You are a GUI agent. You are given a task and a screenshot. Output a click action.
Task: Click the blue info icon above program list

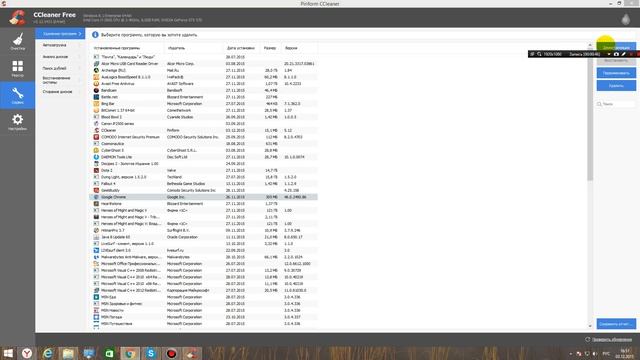[95, 35]
